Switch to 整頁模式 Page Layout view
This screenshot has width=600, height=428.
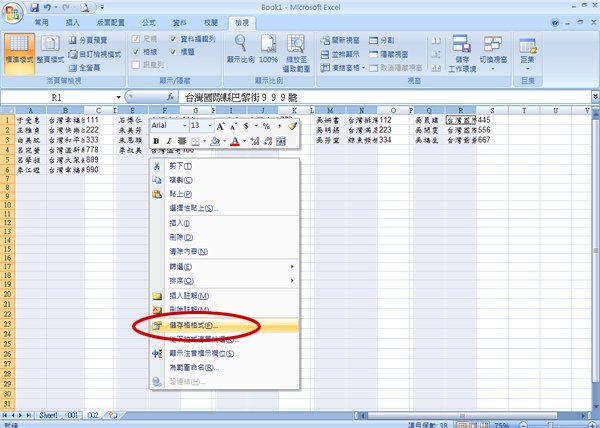(50, 50)
